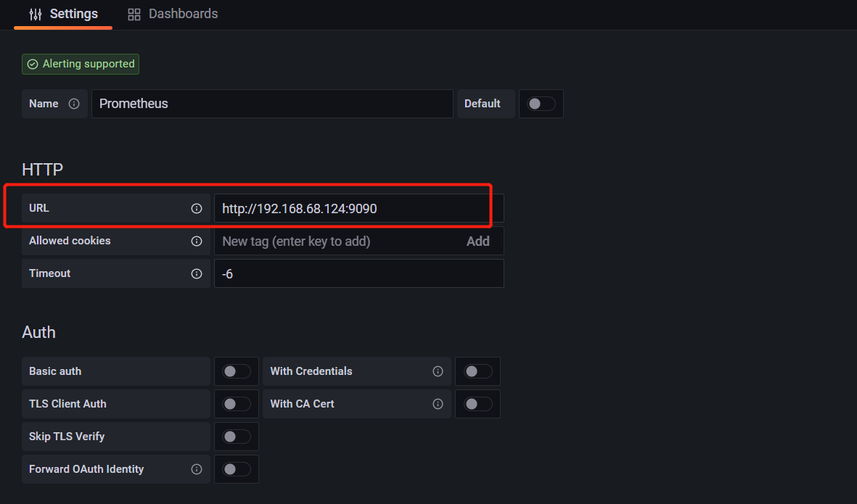Toggle TLS Client Auth
Image resolution: width=857 pixels, height=504 pixels.
pos(236,404)
